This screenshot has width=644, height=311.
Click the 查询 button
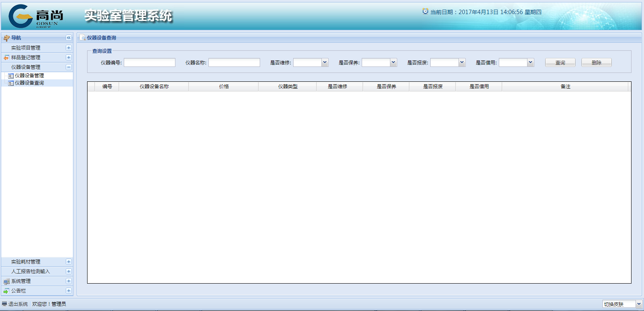(x=560, y=62)
